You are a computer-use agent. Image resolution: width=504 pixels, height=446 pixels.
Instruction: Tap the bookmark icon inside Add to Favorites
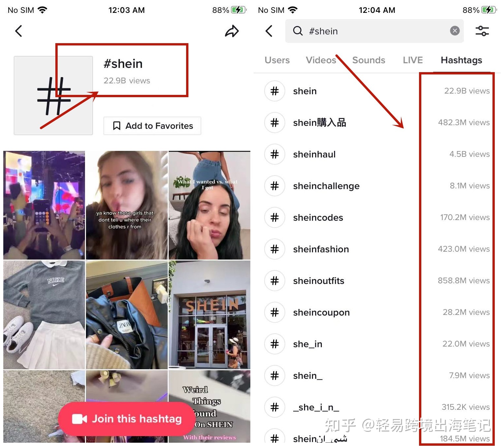(x=116, y=125)
